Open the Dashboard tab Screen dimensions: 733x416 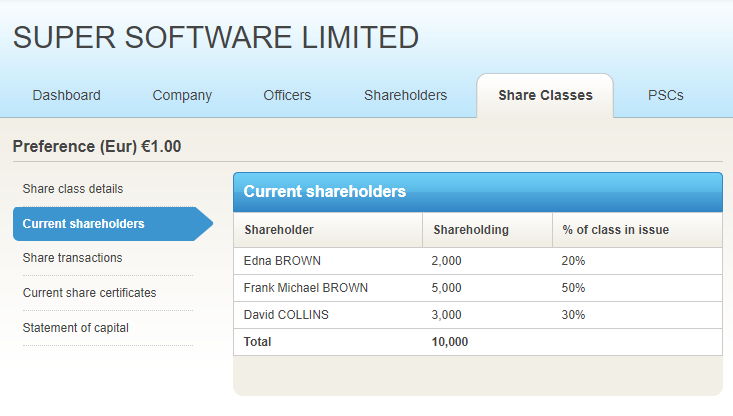(67, 96)
